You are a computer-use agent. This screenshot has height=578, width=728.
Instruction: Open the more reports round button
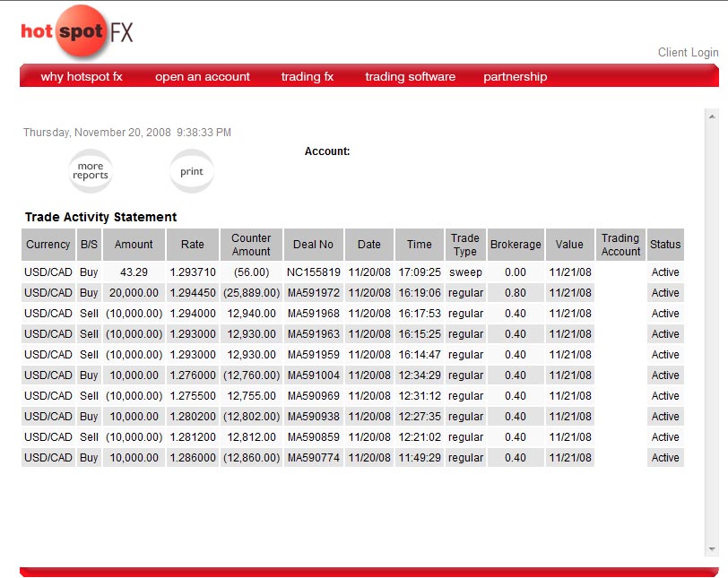(91, 170)
